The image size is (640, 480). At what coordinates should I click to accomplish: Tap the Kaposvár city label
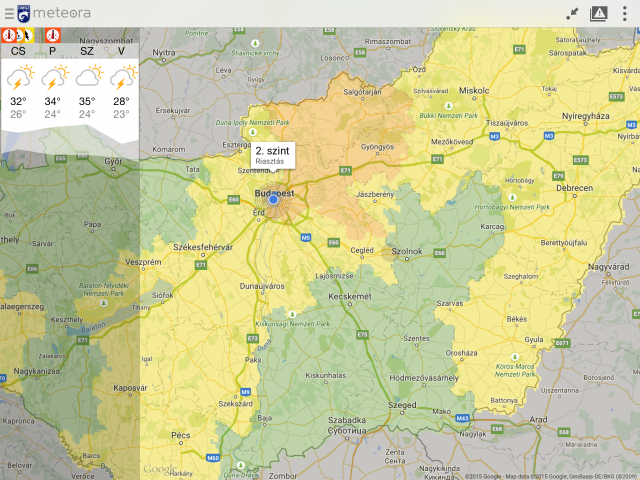click(x=130, y=388)
